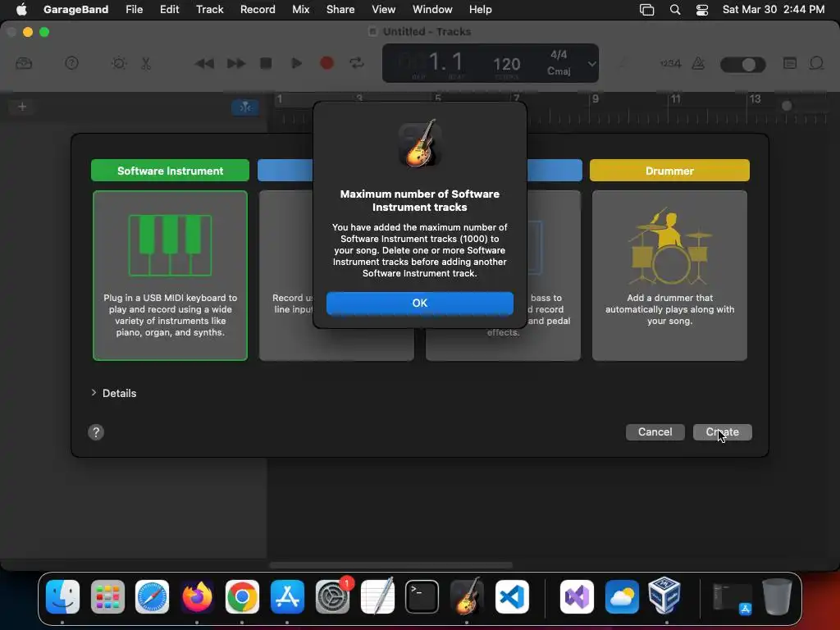Open the Editors scissors icon
The image size is (840, 630).
[146, 63]
